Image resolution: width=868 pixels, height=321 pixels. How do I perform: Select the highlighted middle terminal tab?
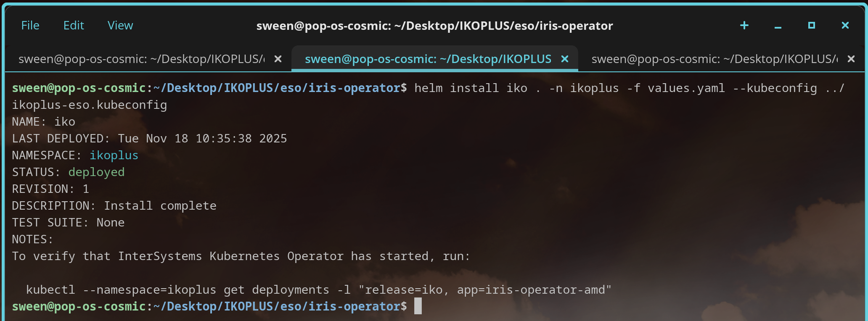[x=428, y=59]
